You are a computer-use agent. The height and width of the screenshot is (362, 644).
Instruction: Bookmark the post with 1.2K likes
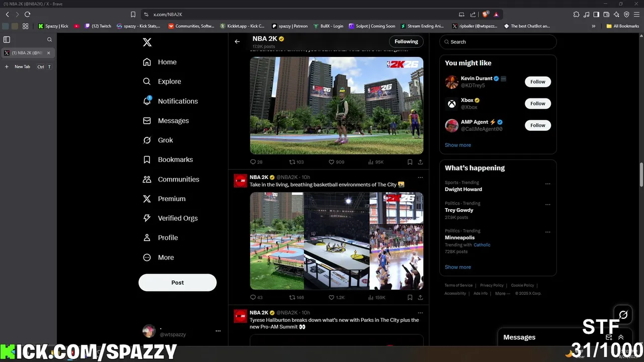tap(410, 297)
